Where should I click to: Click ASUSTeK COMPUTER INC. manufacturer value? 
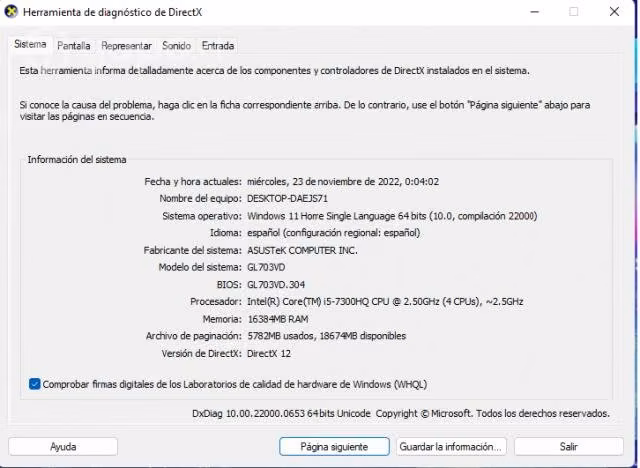click(x=302, y=250)
